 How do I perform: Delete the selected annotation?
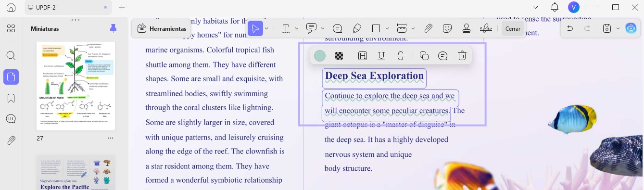pos(462,56)
